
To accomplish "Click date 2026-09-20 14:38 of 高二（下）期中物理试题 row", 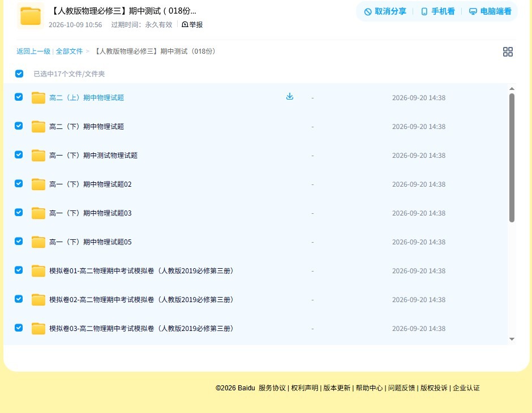I will (x=419, y=127).
